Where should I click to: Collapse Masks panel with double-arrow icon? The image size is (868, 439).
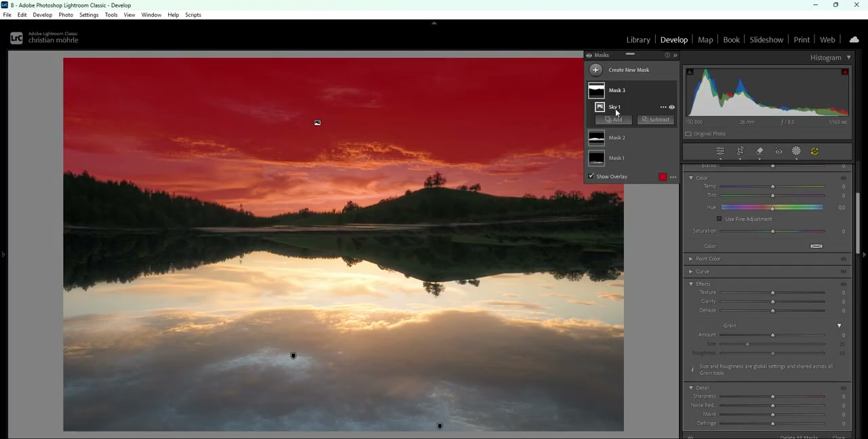coord(675,55)
